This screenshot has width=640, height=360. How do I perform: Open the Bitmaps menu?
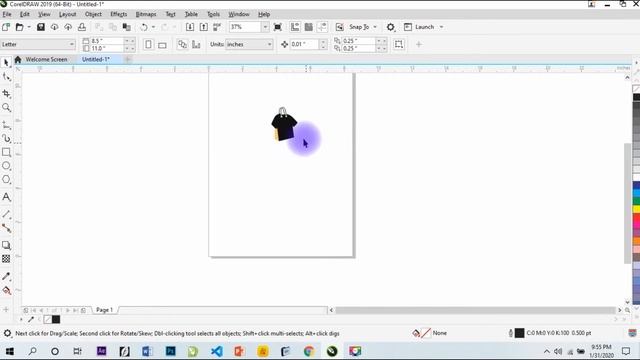pyautogui.click(x=146, y=14)
